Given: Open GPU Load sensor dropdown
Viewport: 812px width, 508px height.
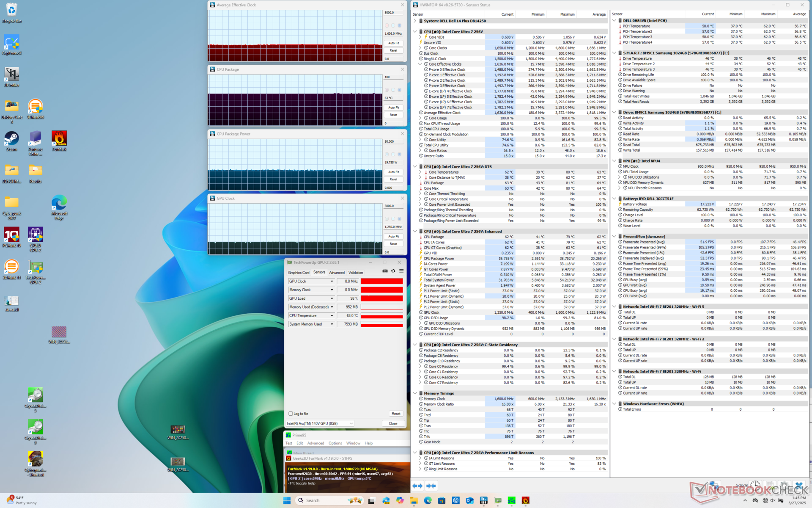Looking at the screenshot, I should [x=332, y=298].
